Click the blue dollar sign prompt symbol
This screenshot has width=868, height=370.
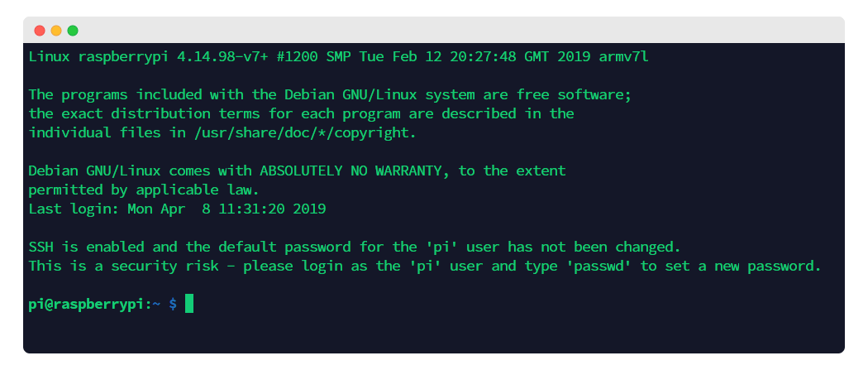coord(173,304)
